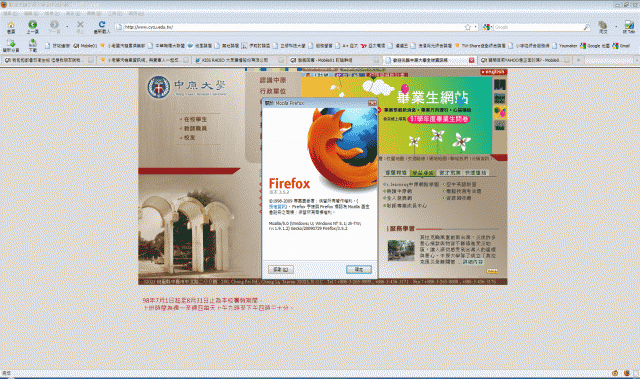Click the bookmark star in the address bar
This screenshot has height=379, width=640.
pos(468,27)
